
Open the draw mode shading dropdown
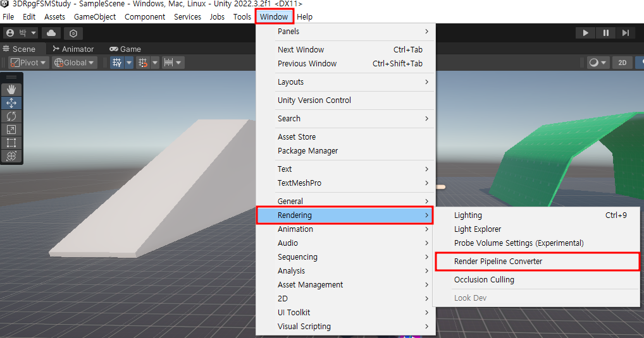pyautogui.click(x=598, y=63)
